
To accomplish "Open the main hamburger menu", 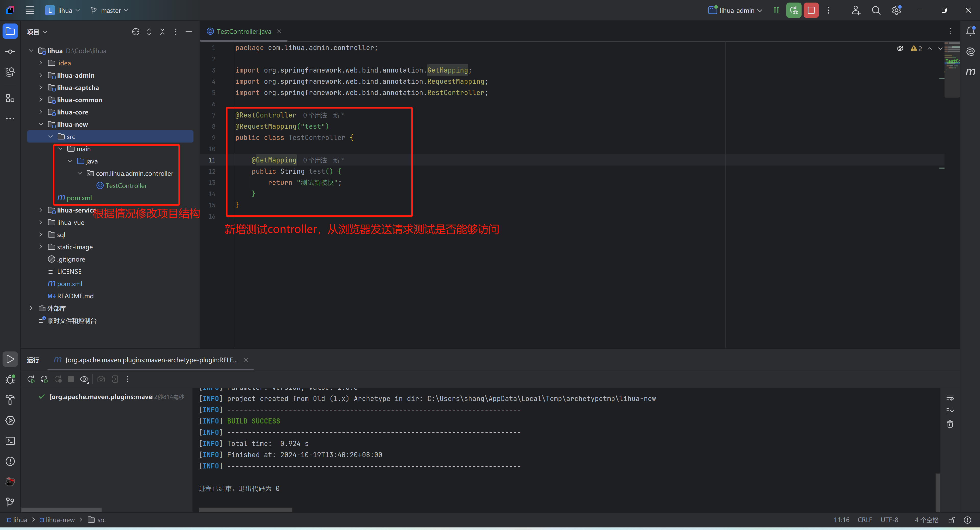I will pos(30,10).
